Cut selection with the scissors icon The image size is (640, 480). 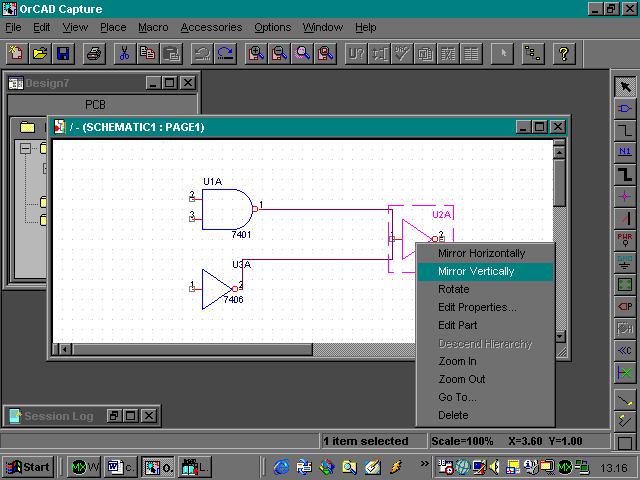[125, 53]
